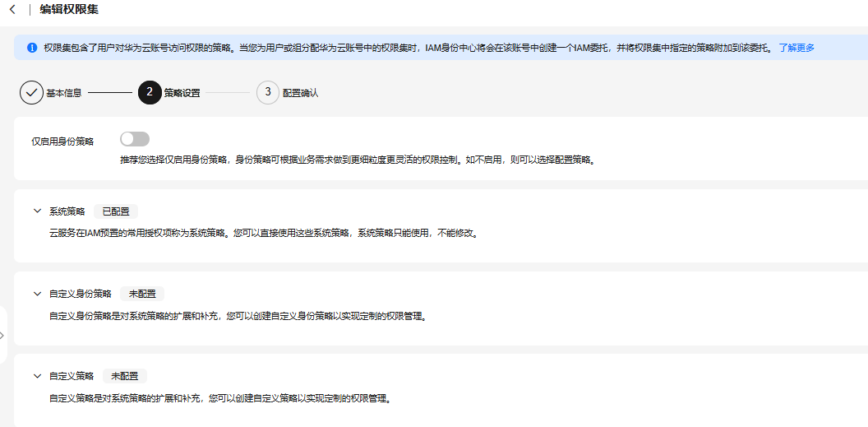
Task: Expand the collapsed left sidebar arrow
Action: (x=2, y=335)
